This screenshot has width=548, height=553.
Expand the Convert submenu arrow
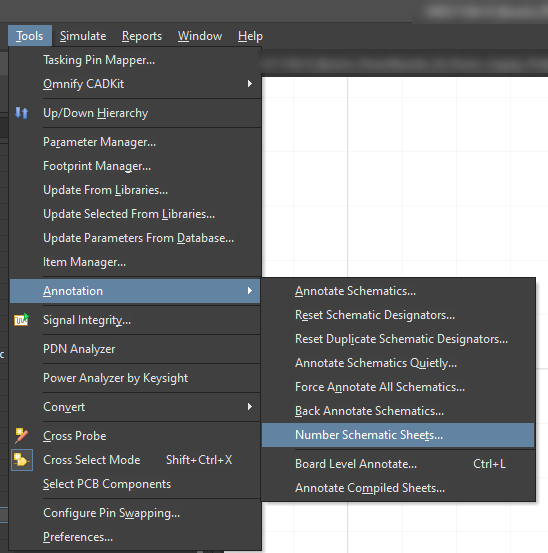(x=250, y=407)
